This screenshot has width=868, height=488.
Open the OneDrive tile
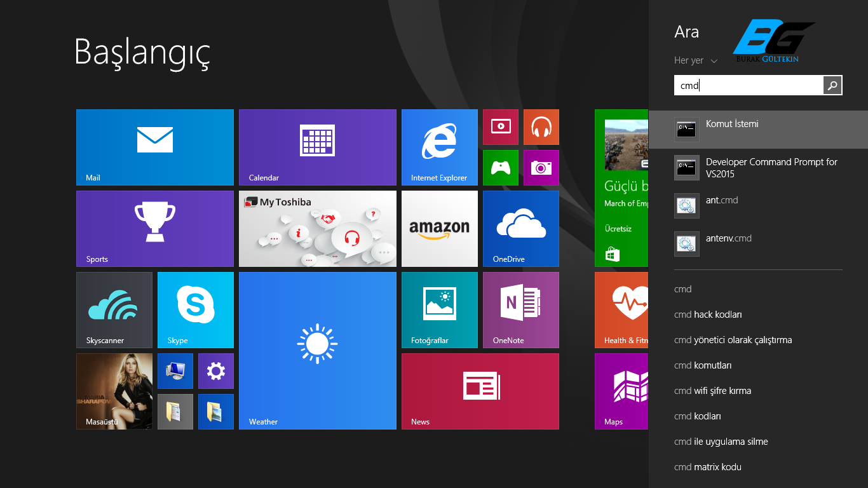(x=521, y=229)
